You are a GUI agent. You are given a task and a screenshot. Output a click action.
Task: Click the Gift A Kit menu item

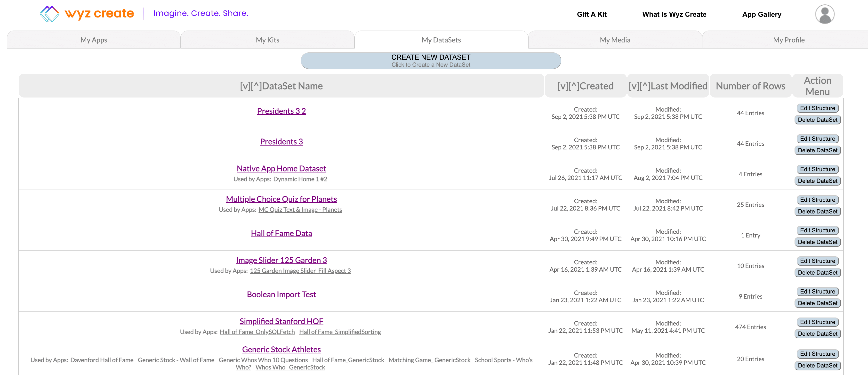click(x=591, y=14)
